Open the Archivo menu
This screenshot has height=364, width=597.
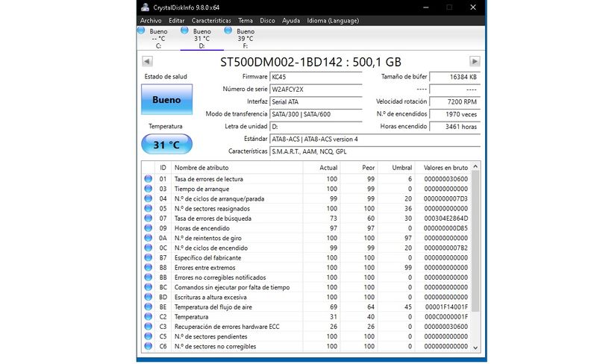[x=151, y=21]
